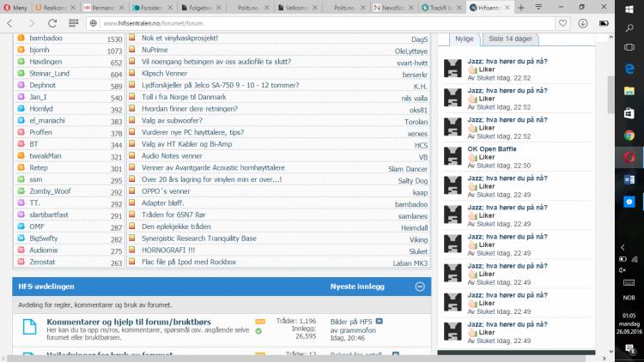Open the OK Open Baffle activity link

click(x=492, y=149)
